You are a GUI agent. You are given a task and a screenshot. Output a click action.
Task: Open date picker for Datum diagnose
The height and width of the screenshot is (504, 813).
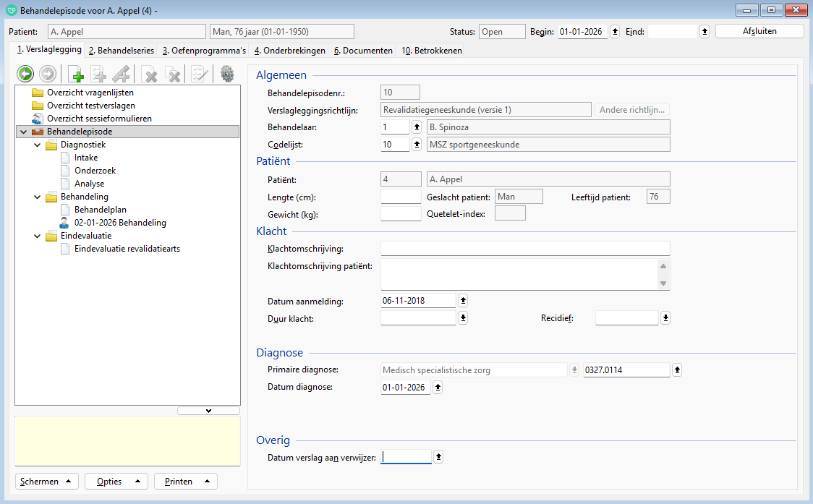(438, 388)
